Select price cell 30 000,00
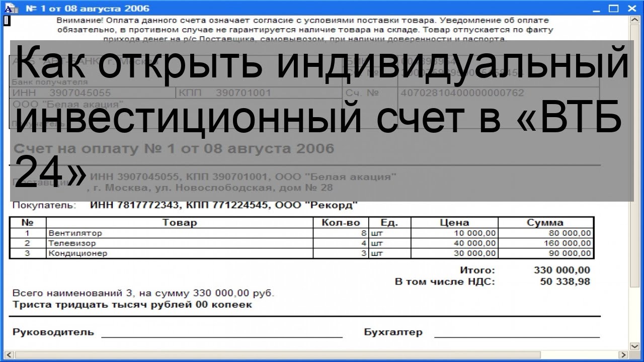644x362 pixels. [454, 253]
